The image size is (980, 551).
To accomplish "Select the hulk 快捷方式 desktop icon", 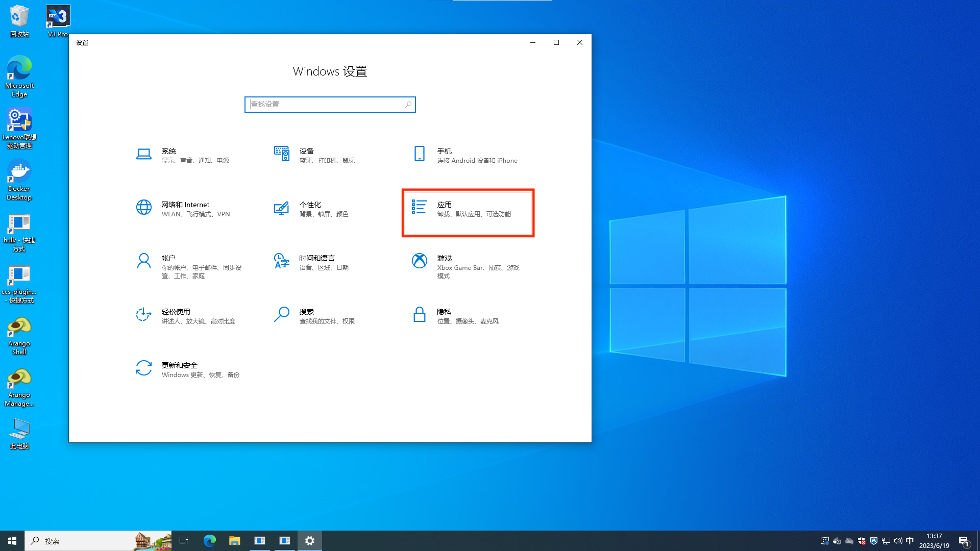I will (x=19, y=233).
